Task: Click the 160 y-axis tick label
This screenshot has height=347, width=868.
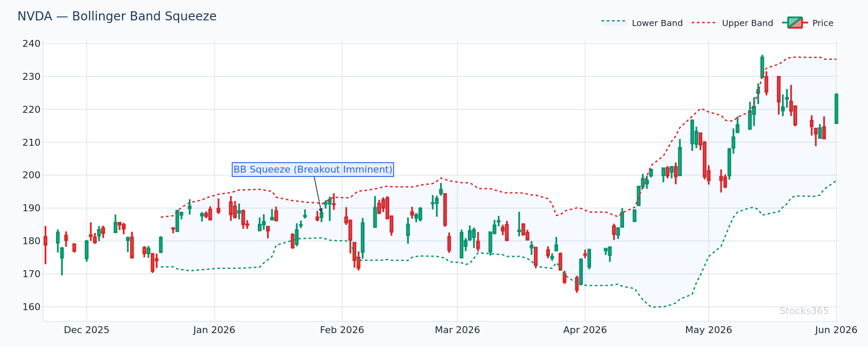Action: 31,307
